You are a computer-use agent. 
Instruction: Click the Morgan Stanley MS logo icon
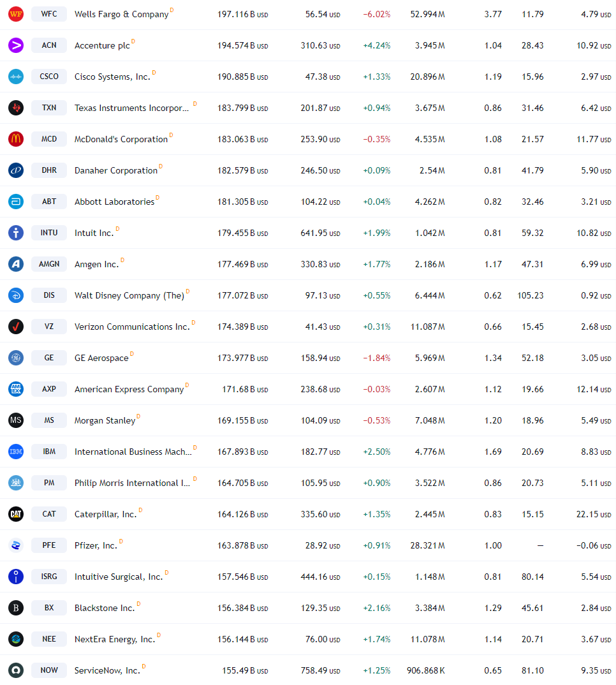click(x=16, y=420)
